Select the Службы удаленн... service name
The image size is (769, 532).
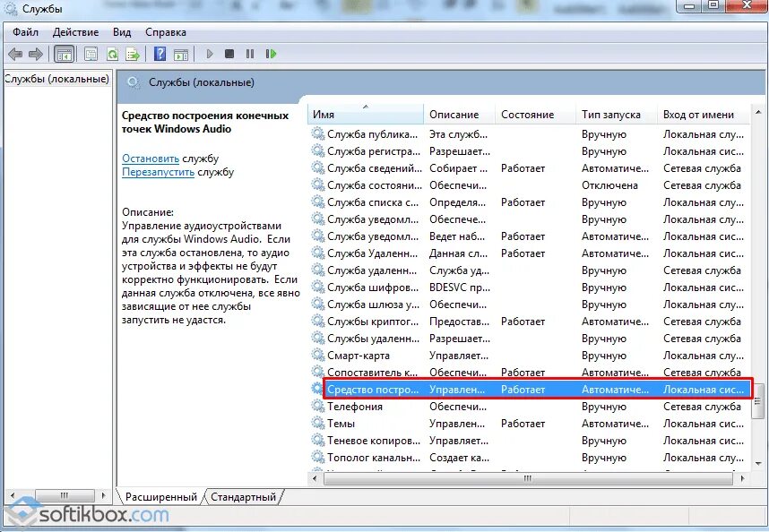tap(373, 339)
